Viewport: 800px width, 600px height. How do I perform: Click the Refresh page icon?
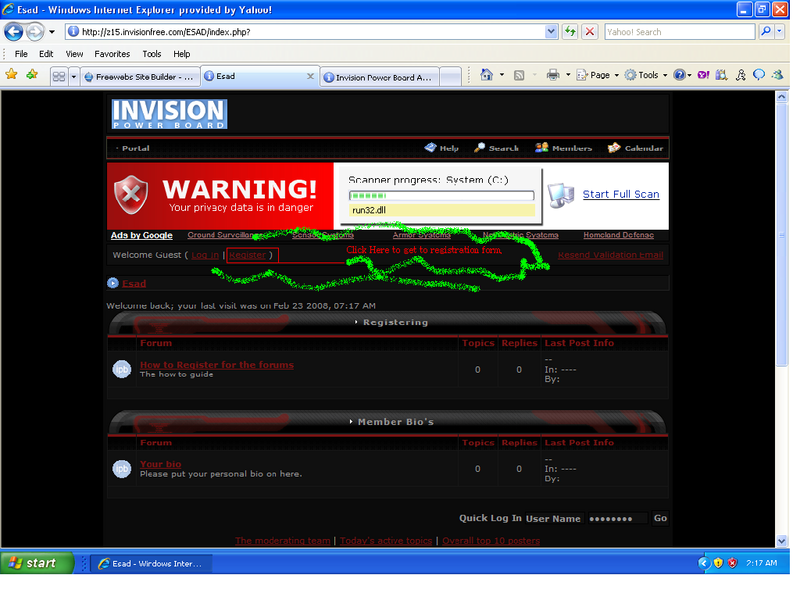point(570,32)
